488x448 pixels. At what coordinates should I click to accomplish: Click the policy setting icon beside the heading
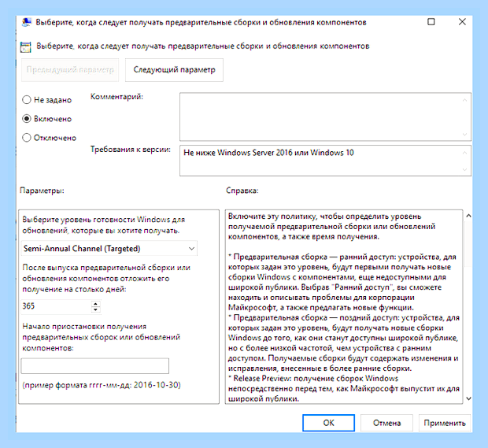point(25,47)
